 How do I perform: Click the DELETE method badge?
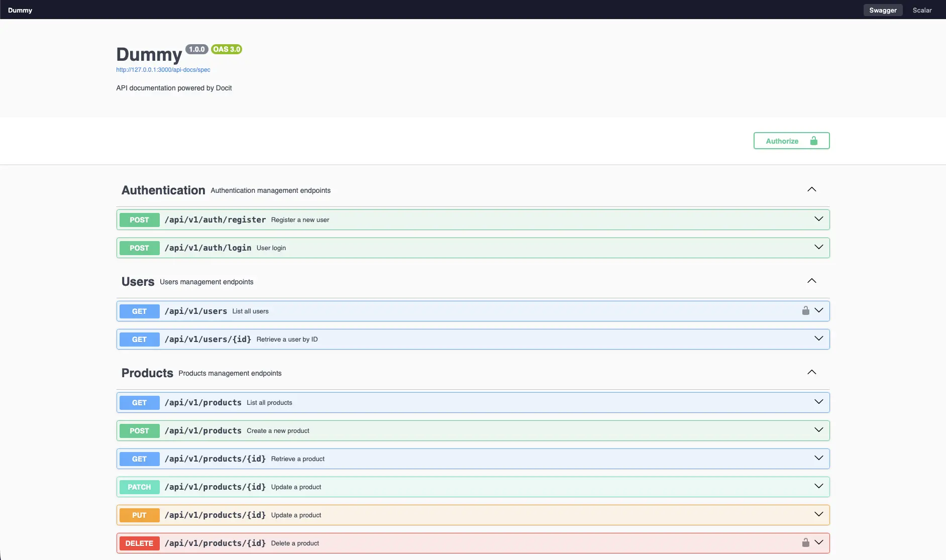[139, 543]
